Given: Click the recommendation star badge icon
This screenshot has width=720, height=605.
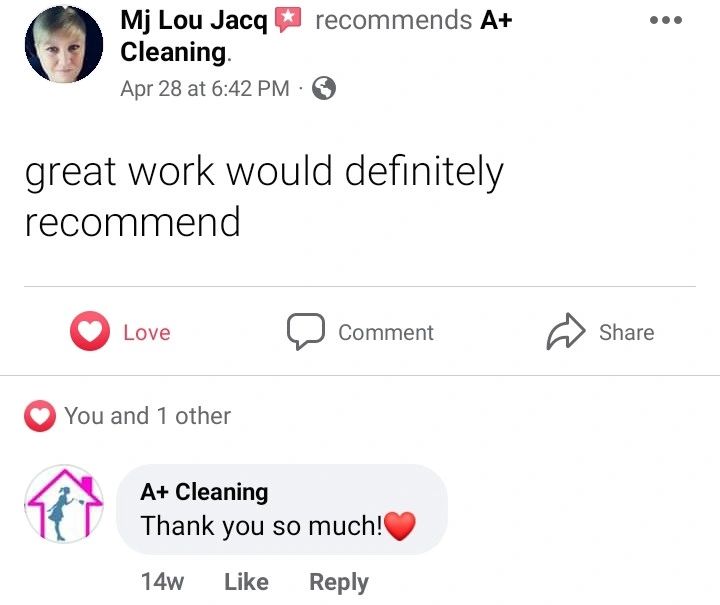Looking at the screenshot, I should tap(287, 20).
